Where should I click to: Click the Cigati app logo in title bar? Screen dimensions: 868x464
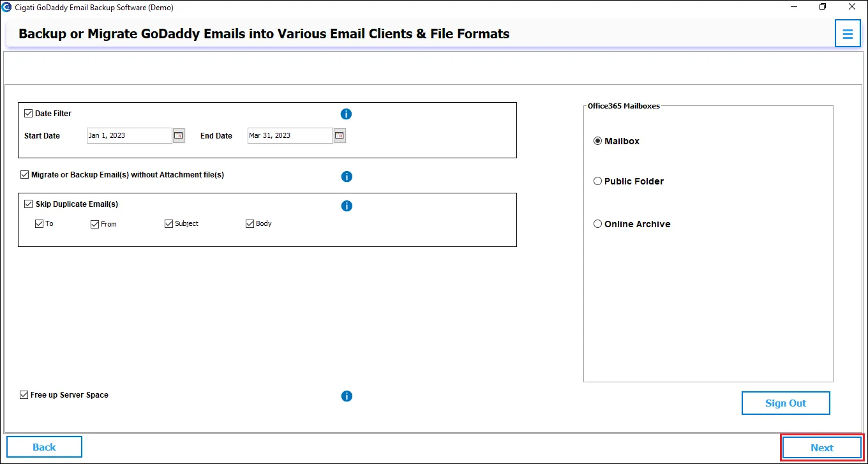click(6, 7)
